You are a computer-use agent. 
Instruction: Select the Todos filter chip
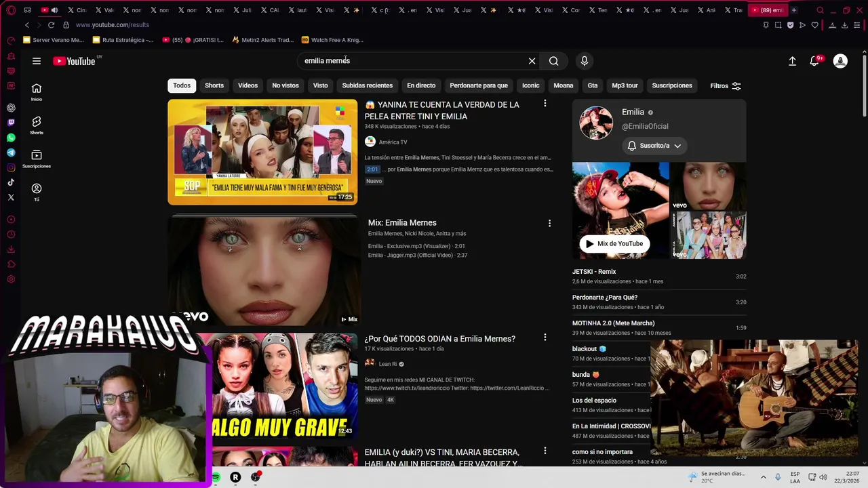click(182, 85)
